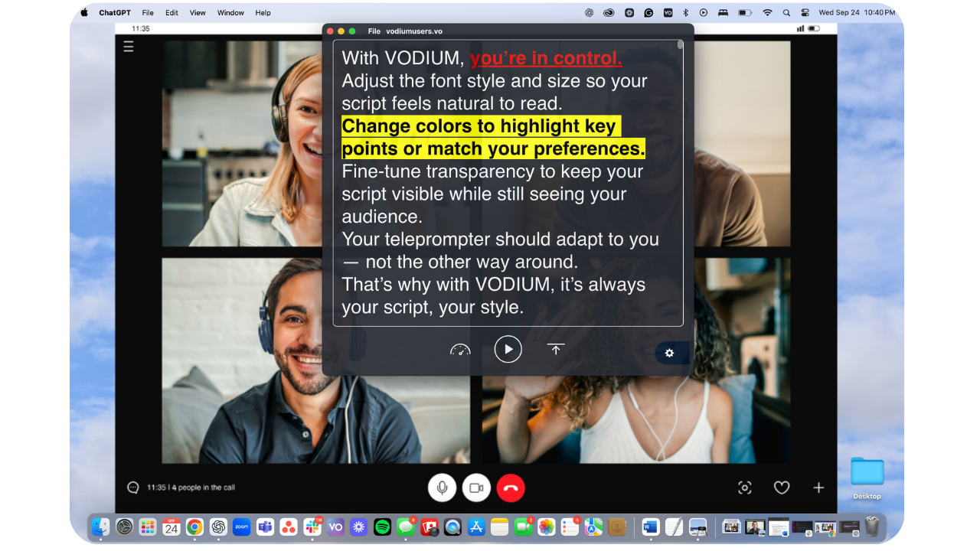Open ChatGPT from the Dock

(218, 527)
